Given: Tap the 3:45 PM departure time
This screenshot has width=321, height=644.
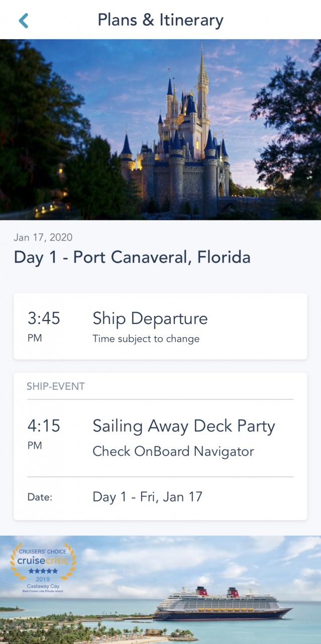Looking at the screenshot, I should pyautogui.click(x=44, y=326).
